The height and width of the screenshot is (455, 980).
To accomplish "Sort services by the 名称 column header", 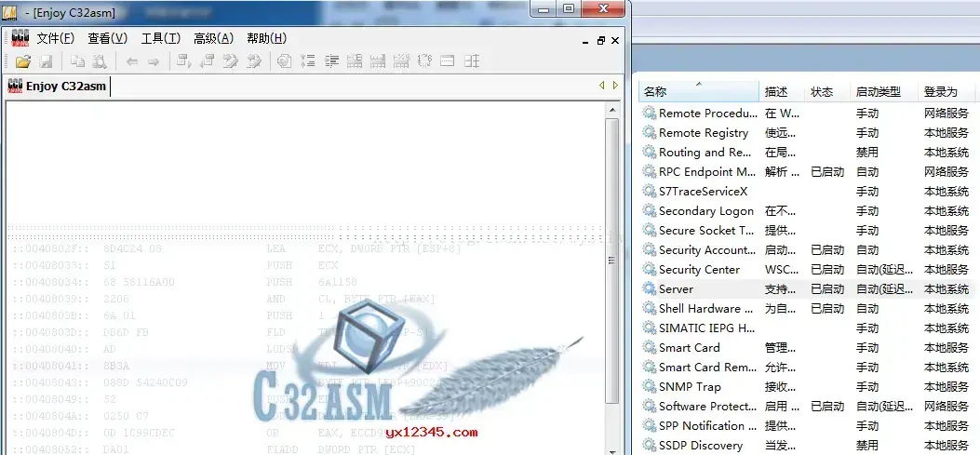I will (x=699, y=91).
